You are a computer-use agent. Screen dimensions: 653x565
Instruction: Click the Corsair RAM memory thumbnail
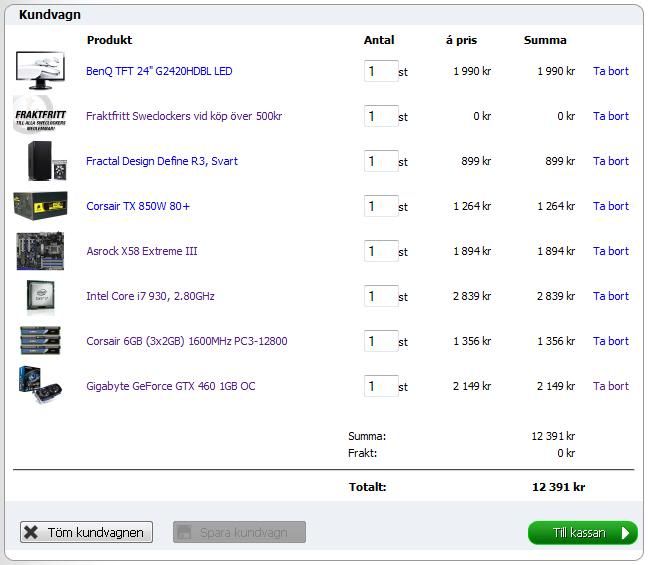[40, 341]
